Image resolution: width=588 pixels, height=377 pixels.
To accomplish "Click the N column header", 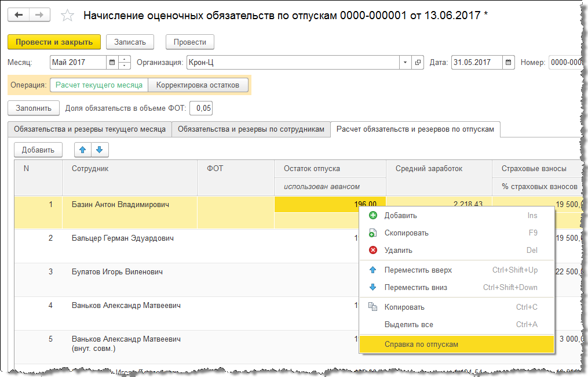I will [x=38, y=177].
